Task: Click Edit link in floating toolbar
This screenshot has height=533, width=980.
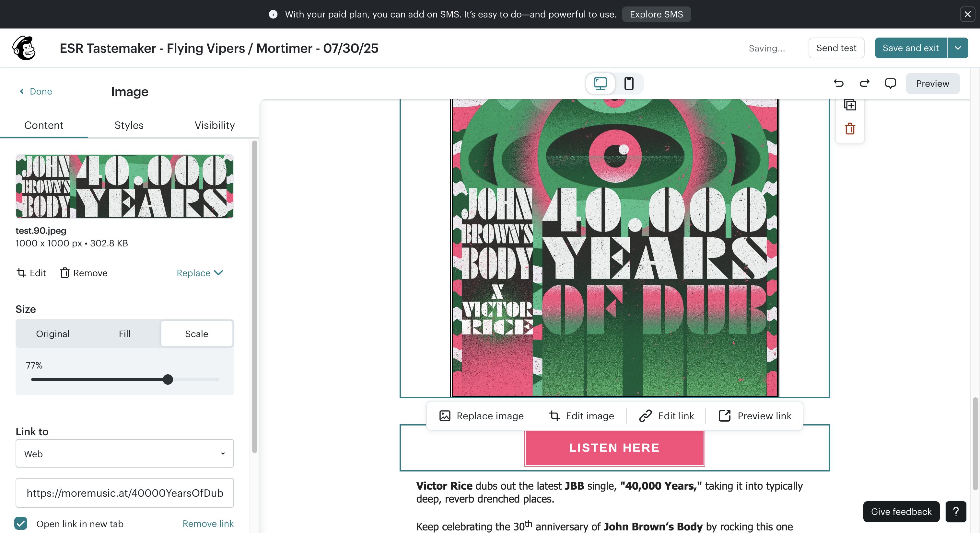Action: tap(667, 415)
